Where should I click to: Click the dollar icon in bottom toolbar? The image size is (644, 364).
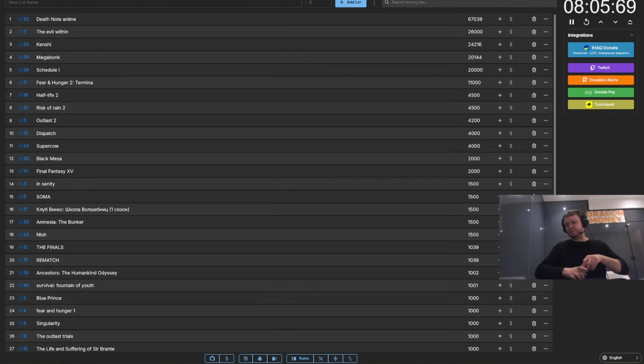point(227,359)
